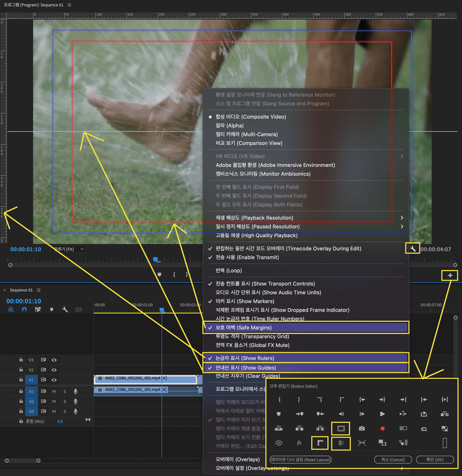Choose Transparency Grid from the menu
462x476 pixels.
coord(252,336)
